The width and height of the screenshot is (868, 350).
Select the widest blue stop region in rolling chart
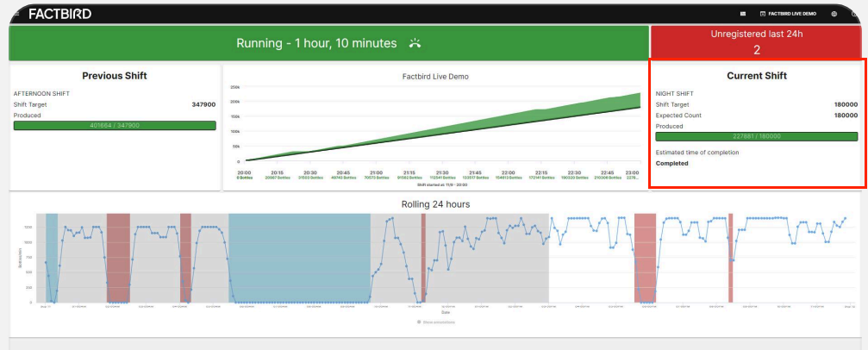point(299,258)
